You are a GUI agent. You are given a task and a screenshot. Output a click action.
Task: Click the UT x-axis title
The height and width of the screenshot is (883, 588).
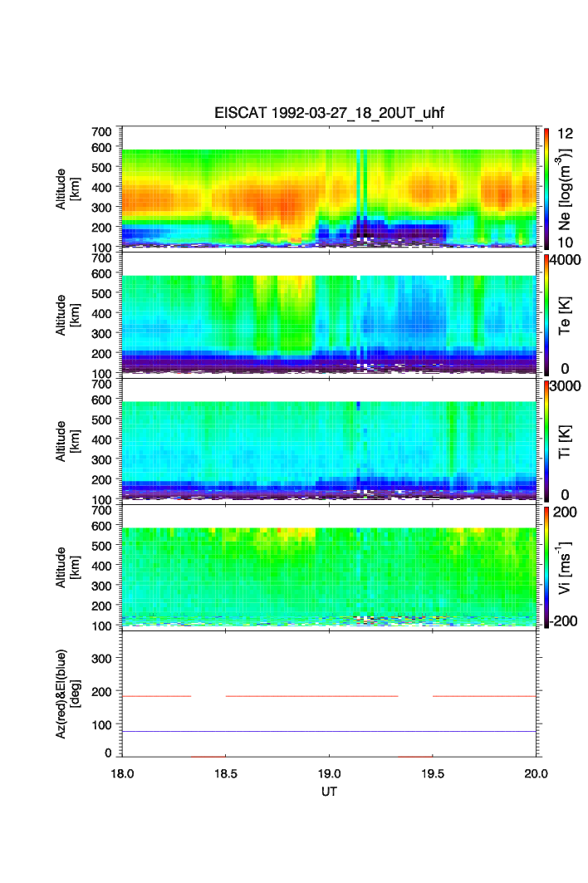coord(329,792)
